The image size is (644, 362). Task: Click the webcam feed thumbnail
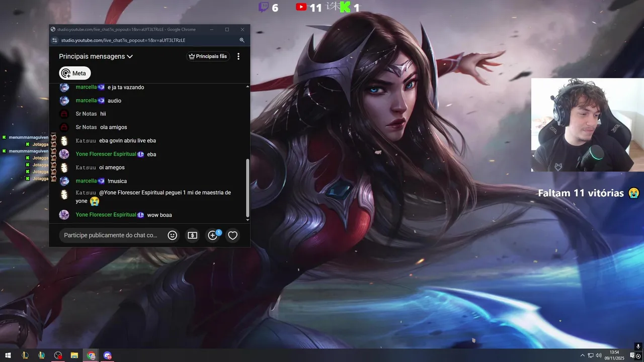(588, 125)
